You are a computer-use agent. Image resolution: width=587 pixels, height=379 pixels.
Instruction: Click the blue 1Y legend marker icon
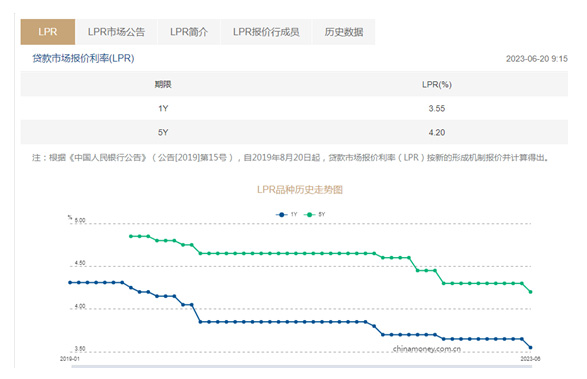(x=282, y=215)
